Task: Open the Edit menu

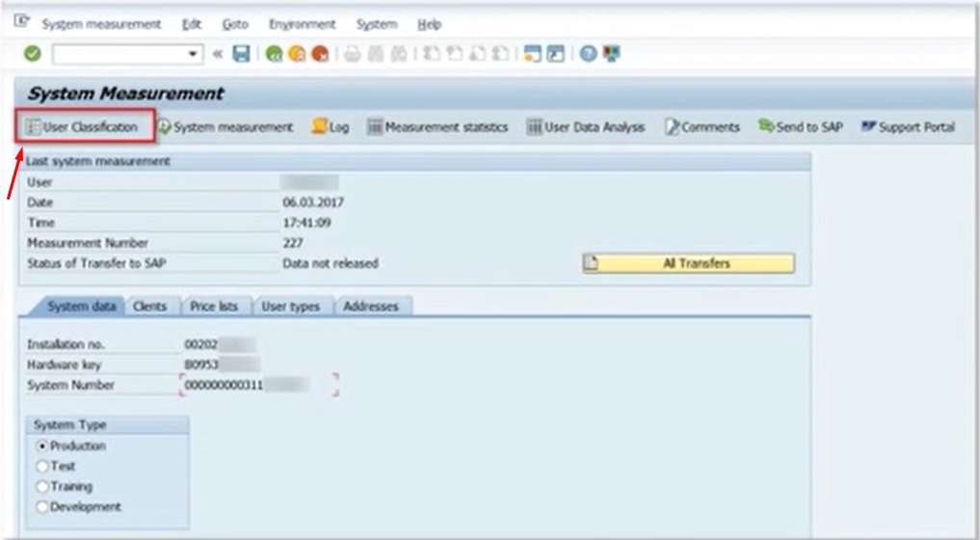Action: click(x=191, y=24)
